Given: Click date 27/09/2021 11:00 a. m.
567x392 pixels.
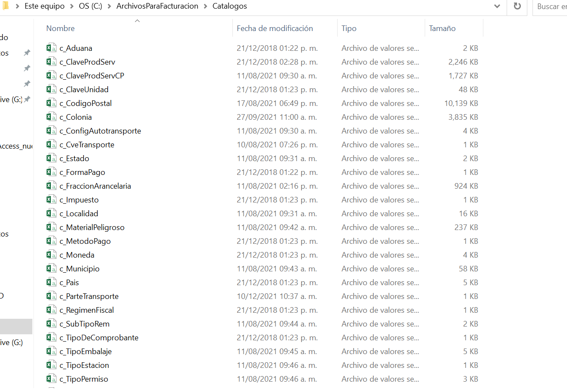Looking at the screenshot, I should coord(277,117).
